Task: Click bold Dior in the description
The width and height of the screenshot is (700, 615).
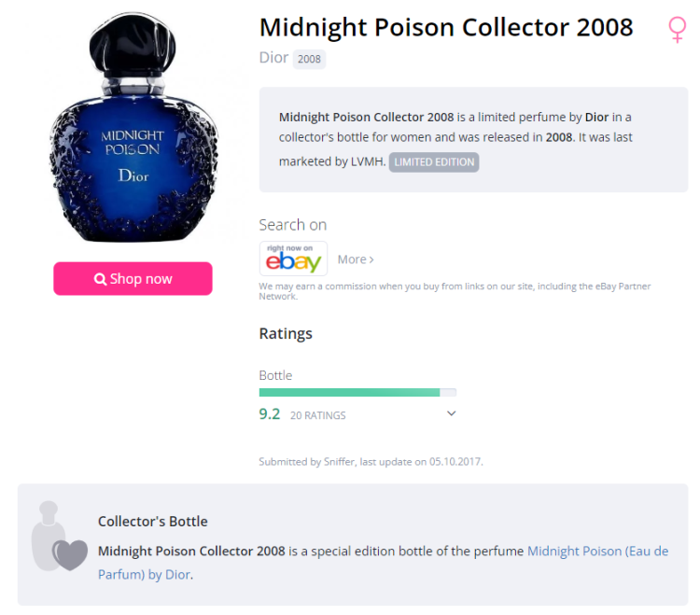Action: [596, 118]
